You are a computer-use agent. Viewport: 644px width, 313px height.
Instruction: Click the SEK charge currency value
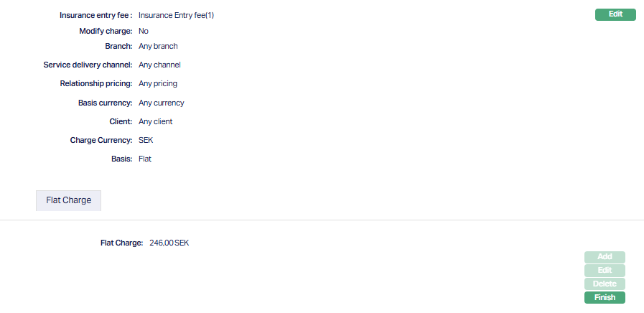[x=146, y=140]
